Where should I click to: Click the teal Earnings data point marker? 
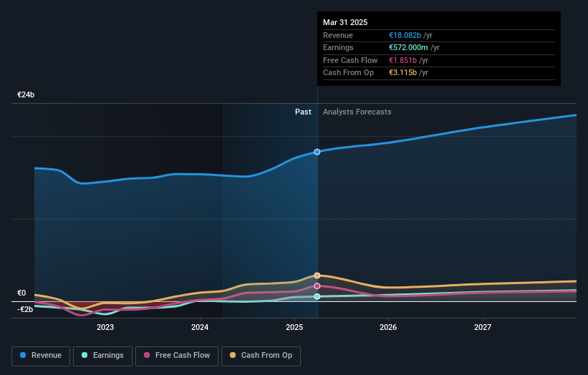click(x=317, y=296)
